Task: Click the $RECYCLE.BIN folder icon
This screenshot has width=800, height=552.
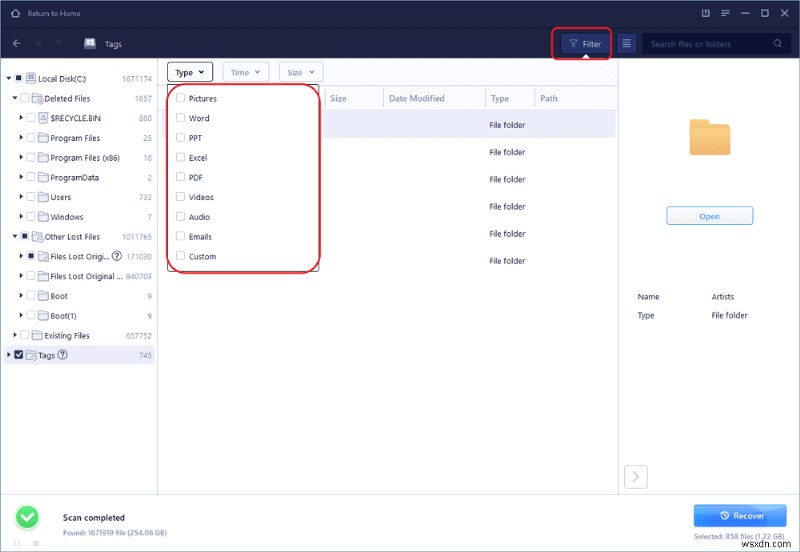Action: pos(43,118)
